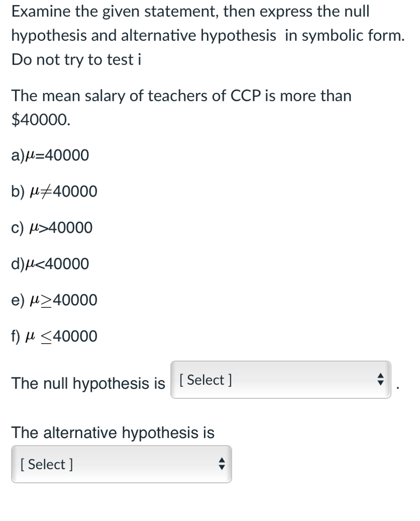This screenshot has width=420, height=521.
Task: Click the [Select] label in the second dropdown
Action: click(46, 465)
